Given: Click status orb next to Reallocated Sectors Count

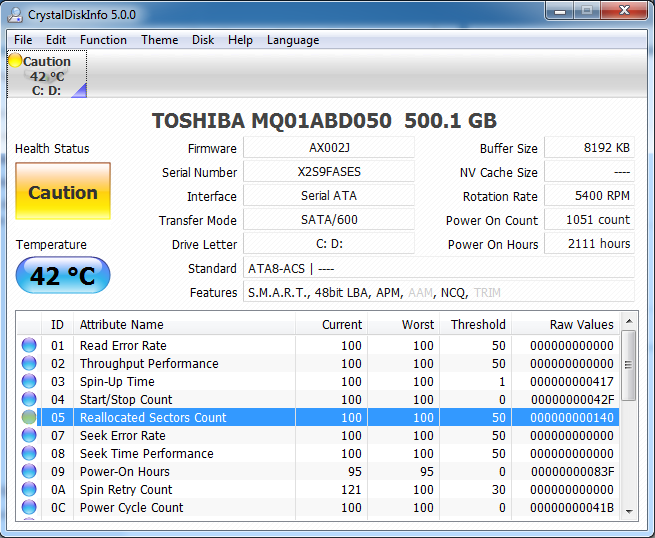Looking at the screenshot, I should click(x=29, y=418).
